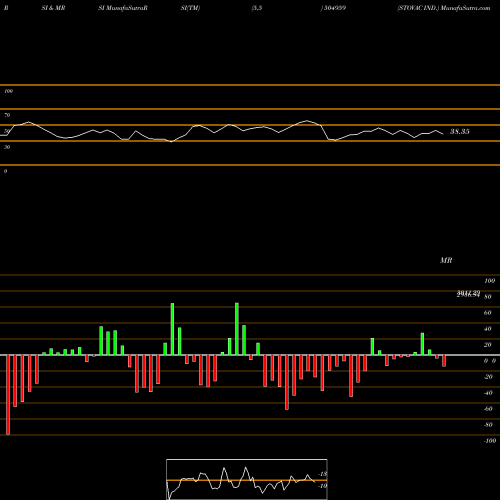The width and height of the screenshot is (500, 500).
Task: Click the MR axis label -20
Action: [x=488, y=377]
